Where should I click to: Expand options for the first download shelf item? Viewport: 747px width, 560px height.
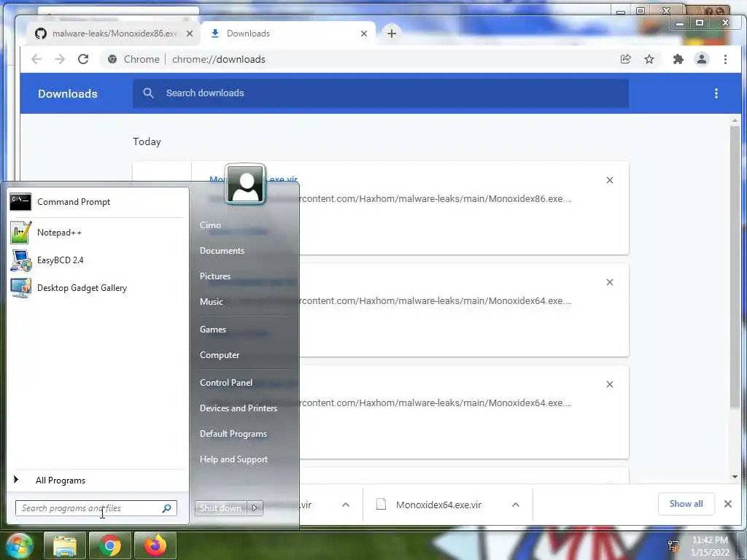tap(346, 505)
